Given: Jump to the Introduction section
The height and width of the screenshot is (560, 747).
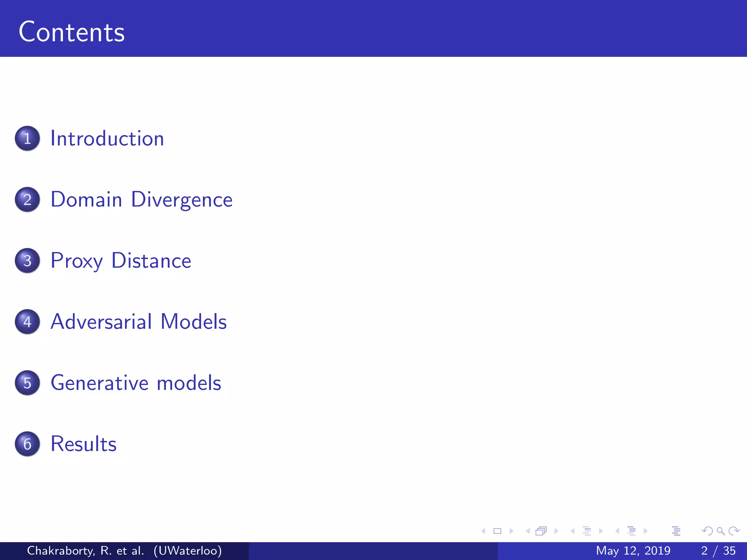Looking at the screenshot, I should coord(107,139).
